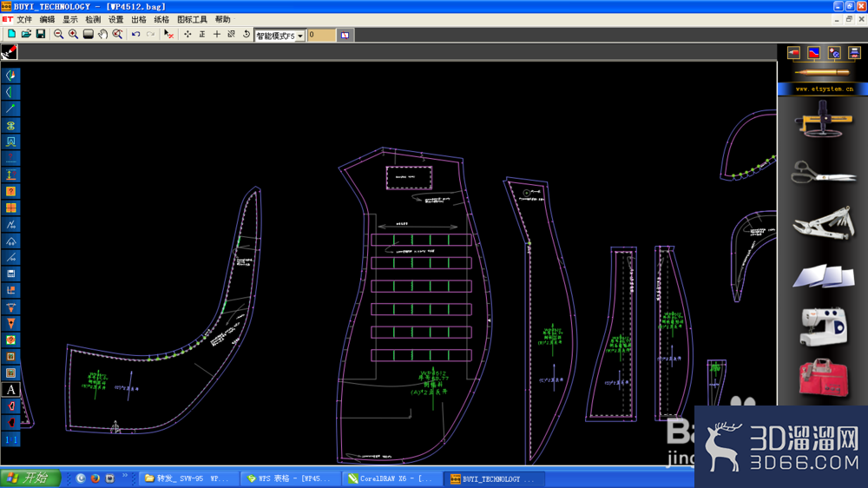Click the golden pen image in right panel
The width and height of the screenshot is (868, 488).
point(822,73)
